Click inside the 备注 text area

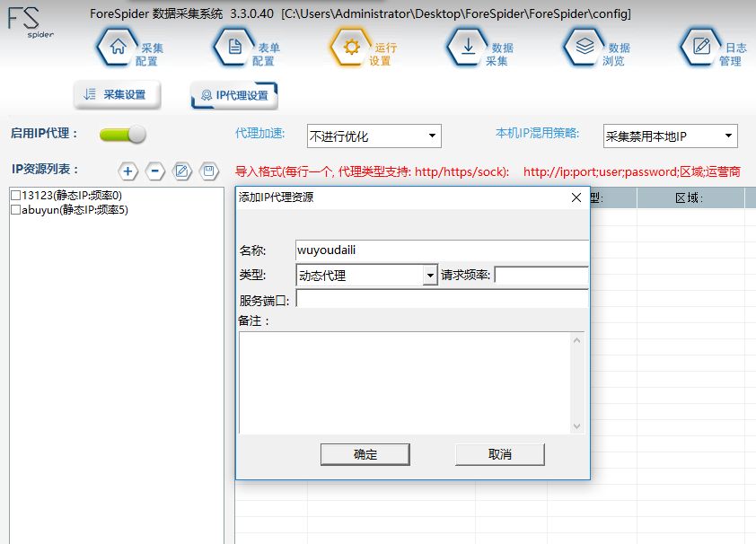(x=405, y=382)
